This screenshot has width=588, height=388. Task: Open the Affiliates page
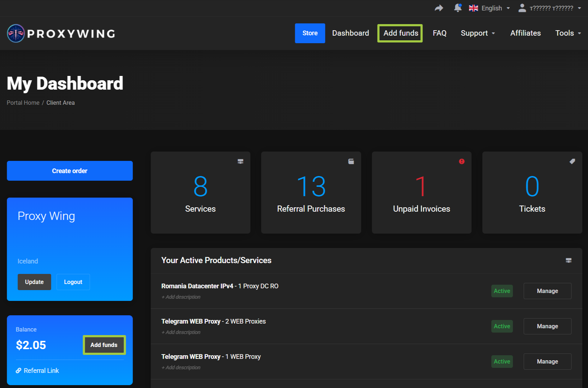pyautogui.click(x=525, y=33)
